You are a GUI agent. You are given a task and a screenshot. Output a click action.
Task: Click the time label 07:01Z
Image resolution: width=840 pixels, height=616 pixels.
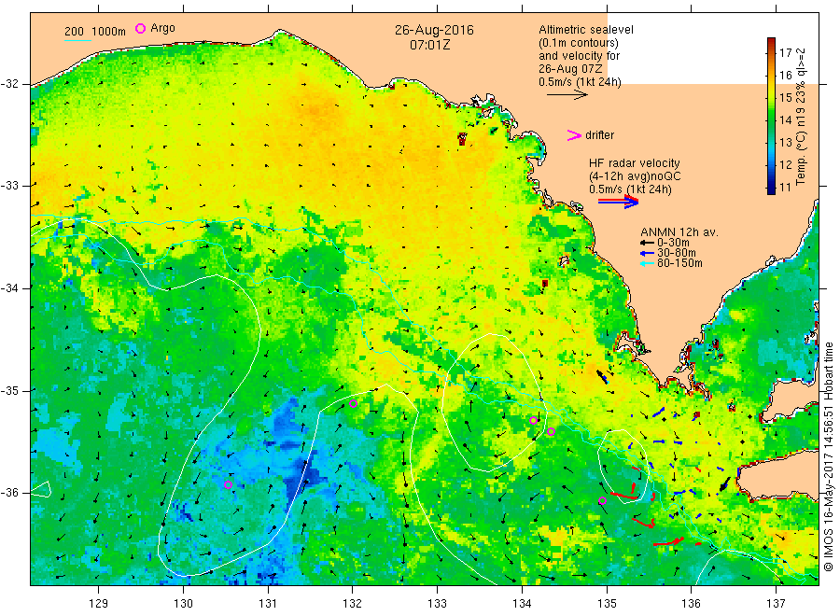[x=429, y=45]
